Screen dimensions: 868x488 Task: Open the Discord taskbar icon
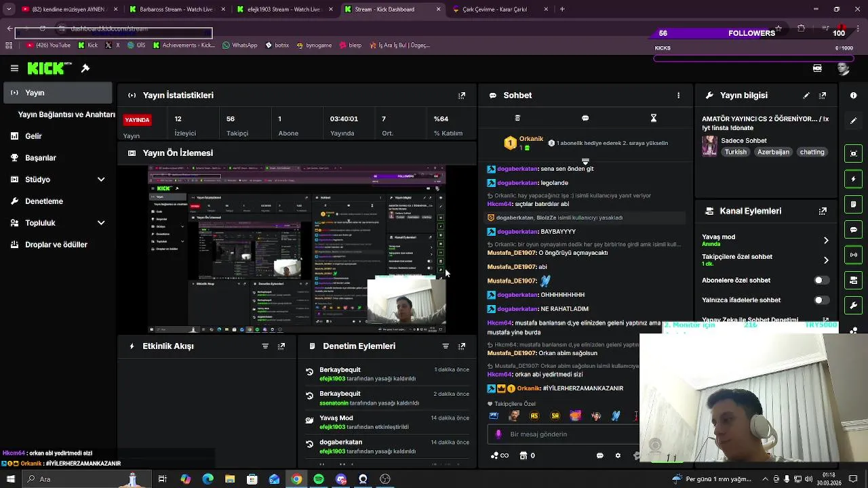coord(341,479)
